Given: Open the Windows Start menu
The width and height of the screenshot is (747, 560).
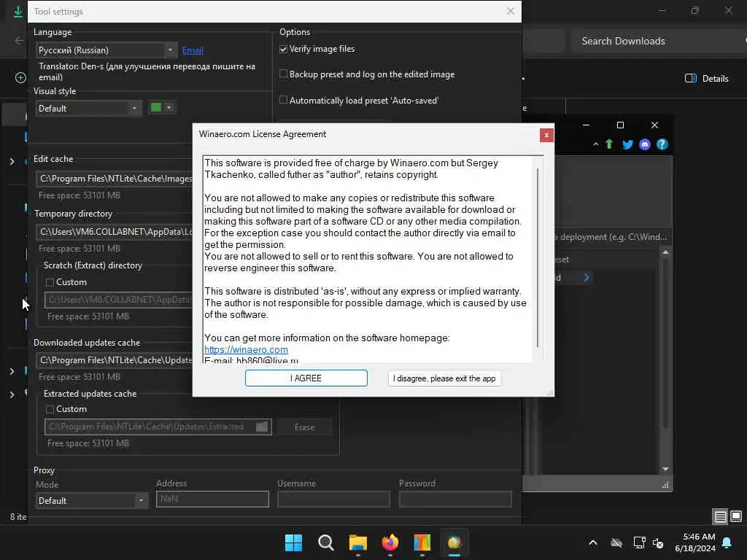Looking at the screenshot, I should 293,542.
